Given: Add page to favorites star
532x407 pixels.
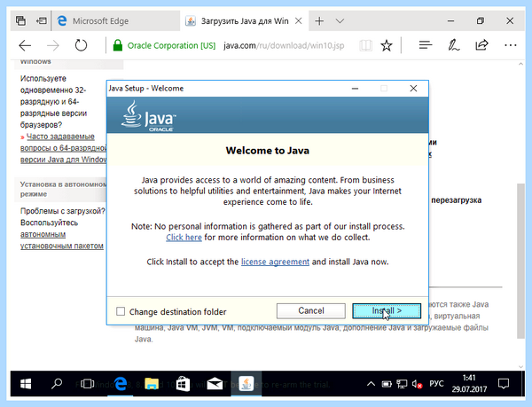Looking at the screenshot, I should (387, 45).
